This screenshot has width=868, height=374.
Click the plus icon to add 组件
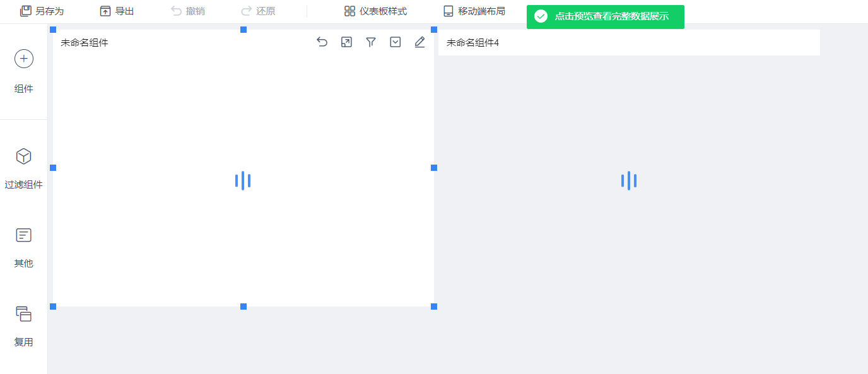tap(24, 59)
